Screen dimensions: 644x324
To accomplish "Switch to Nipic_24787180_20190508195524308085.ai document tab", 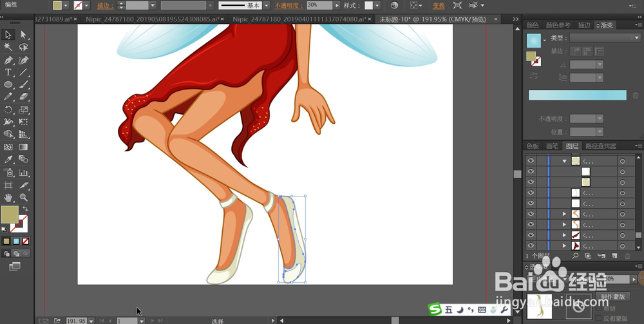I will (x=152, y=19).
